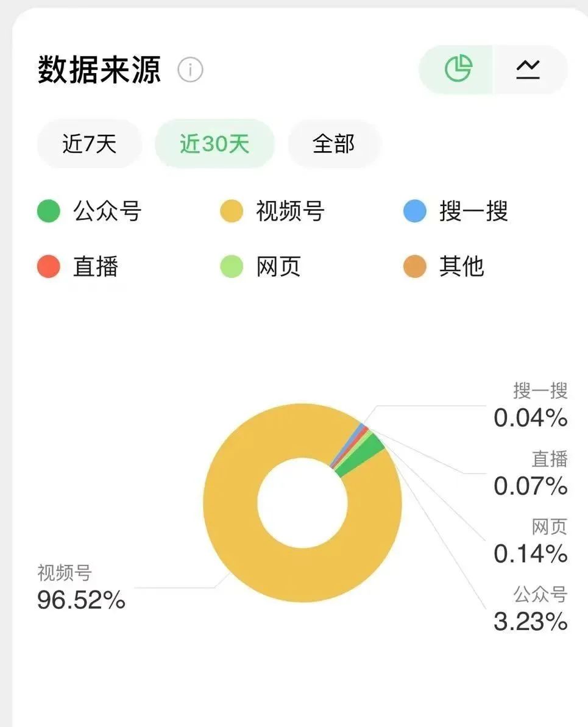The height and width of the screenshot is (727, 588).
Task: Toggle the yellow 视频号 legend dot
Action: [232, 211]
